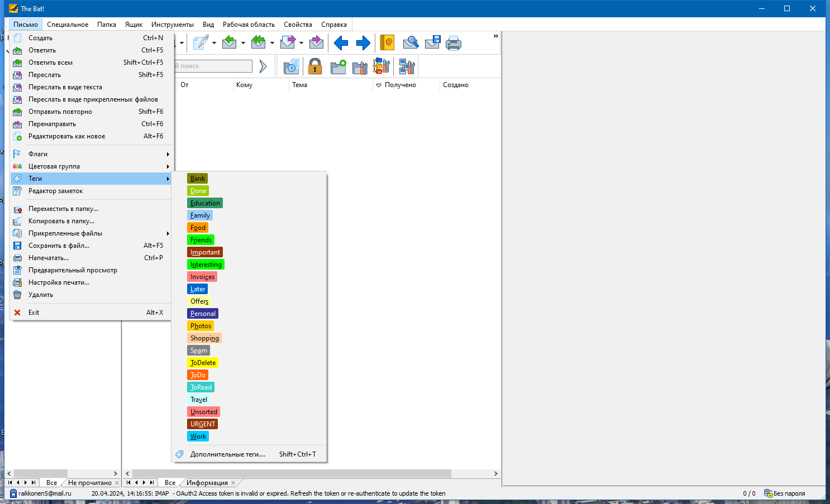Viewport: 830px width, 504px height.
Task: Switch to the Не прочитано tab
Action: (90, 483)
